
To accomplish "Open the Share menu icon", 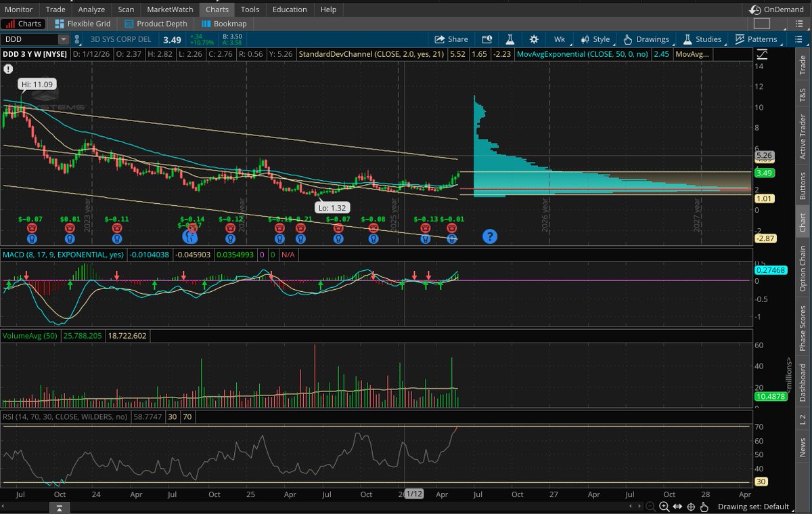I will click(440, 39).
